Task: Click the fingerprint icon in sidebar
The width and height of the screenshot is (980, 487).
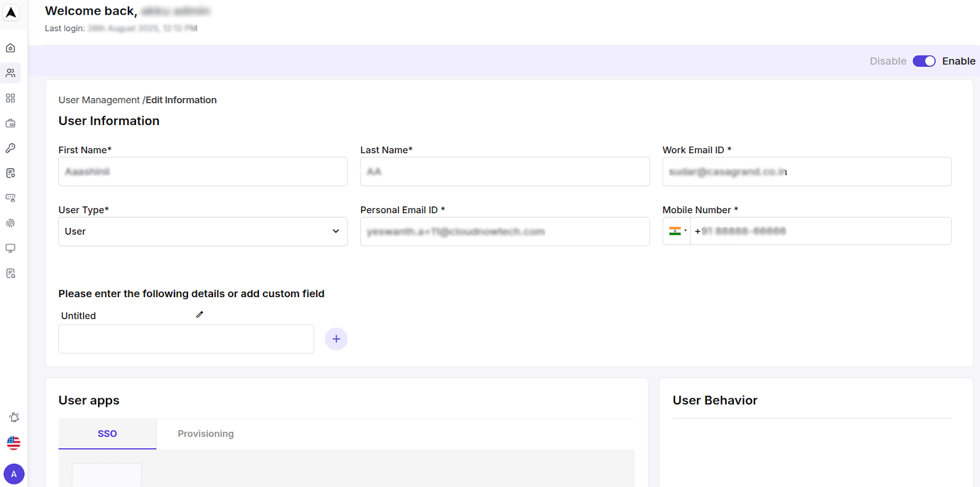Action: click(x=10, y=224)
